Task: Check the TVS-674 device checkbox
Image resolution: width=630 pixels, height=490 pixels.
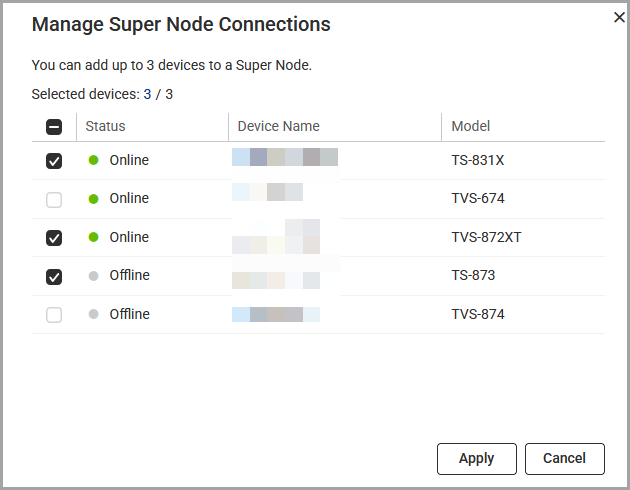Action: pyautogui.click(x=54, y=200)
